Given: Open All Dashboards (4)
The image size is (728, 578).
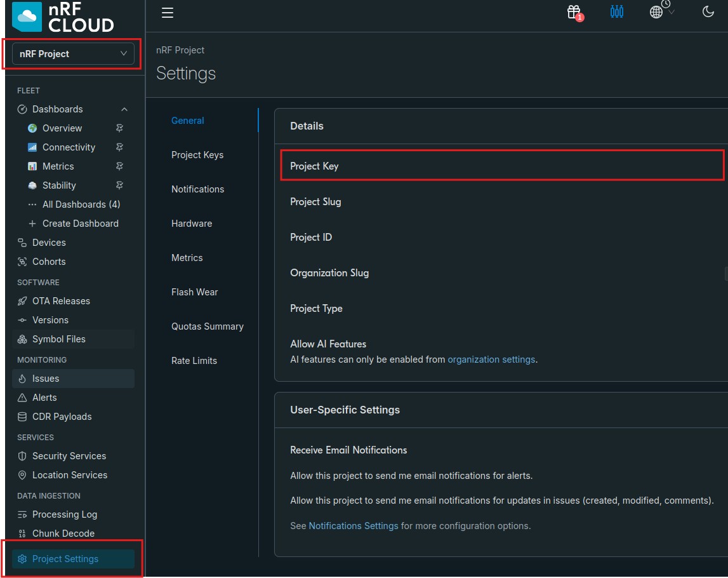Looking at the screenshot, I should pyautogui.click(x=81, y=205).
